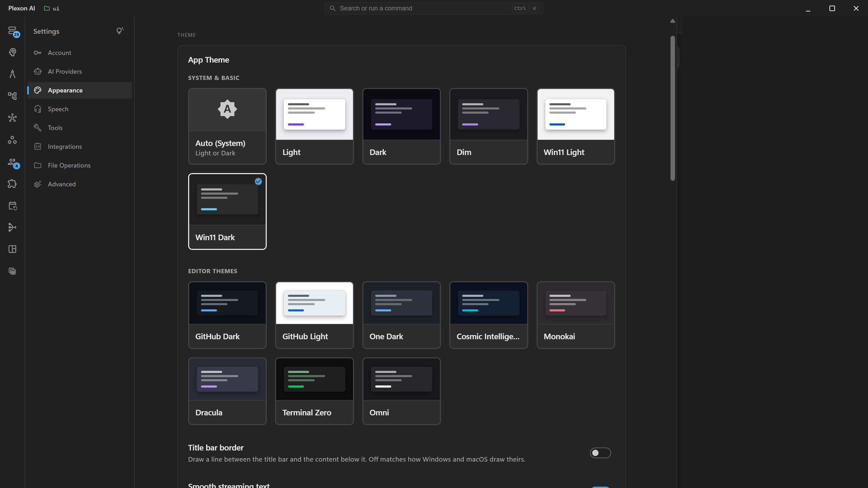Click the scrollbar up arrow in settings
The image size is (868, 488).
pos(673,21)
